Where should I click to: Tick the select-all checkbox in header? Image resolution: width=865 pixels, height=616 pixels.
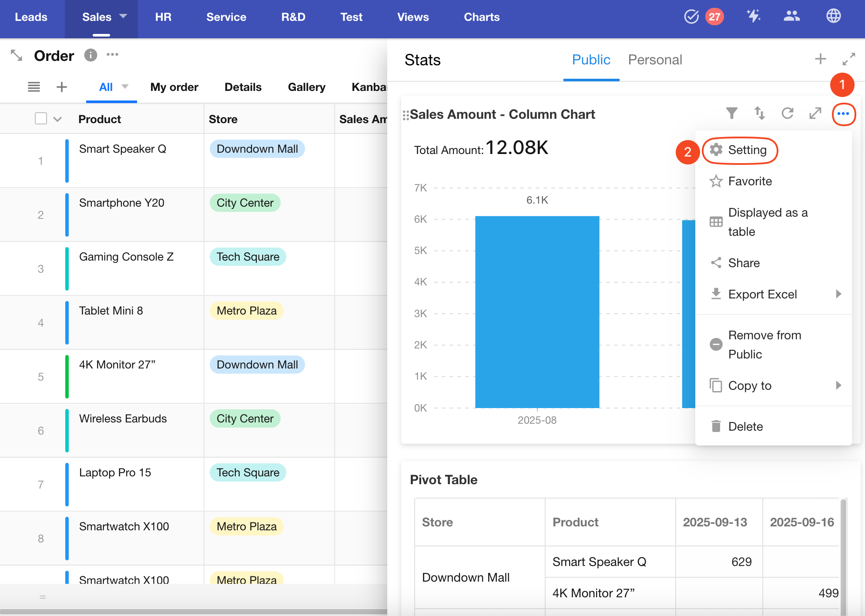coord(41,119)
